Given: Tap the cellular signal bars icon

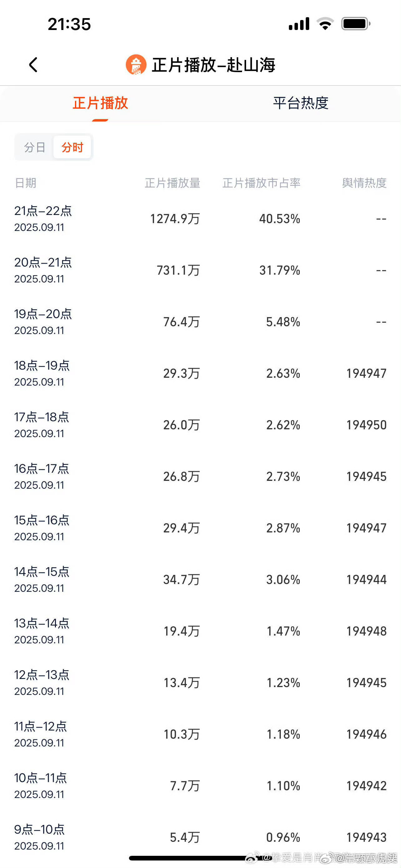Looking at the screenshot, I should click(x=299, y=24).
